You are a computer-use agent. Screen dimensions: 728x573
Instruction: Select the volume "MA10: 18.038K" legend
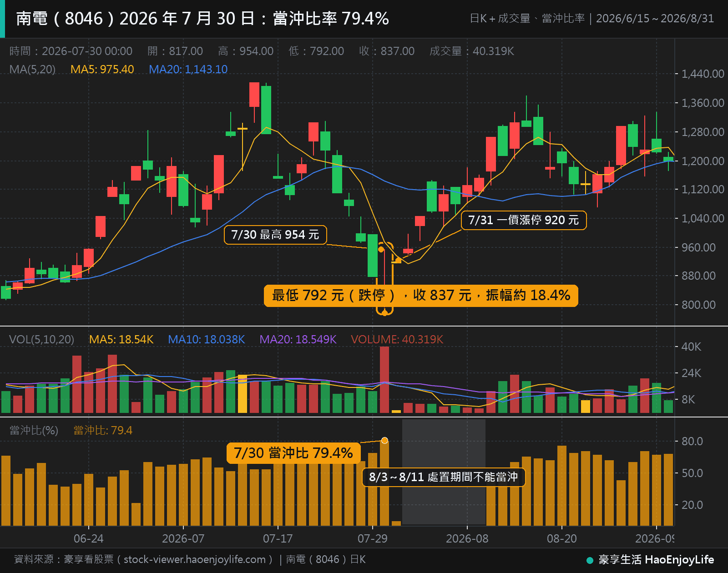coord(207,339)
